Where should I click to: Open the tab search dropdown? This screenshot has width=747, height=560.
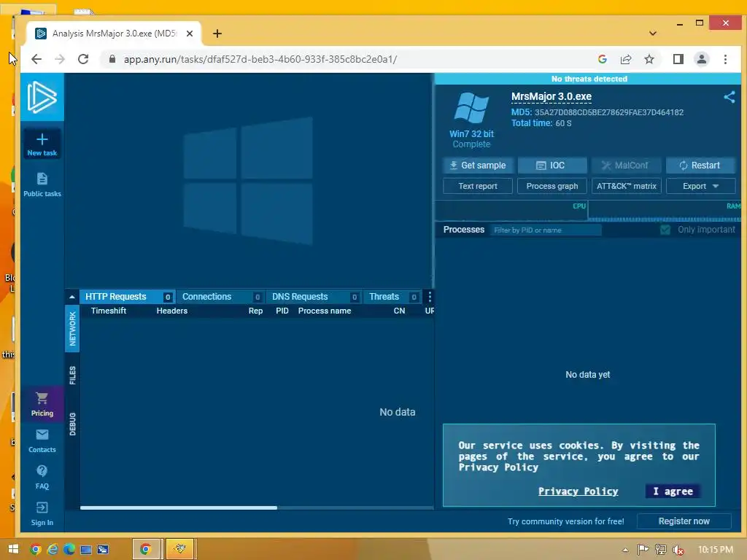tap(653, 34)
